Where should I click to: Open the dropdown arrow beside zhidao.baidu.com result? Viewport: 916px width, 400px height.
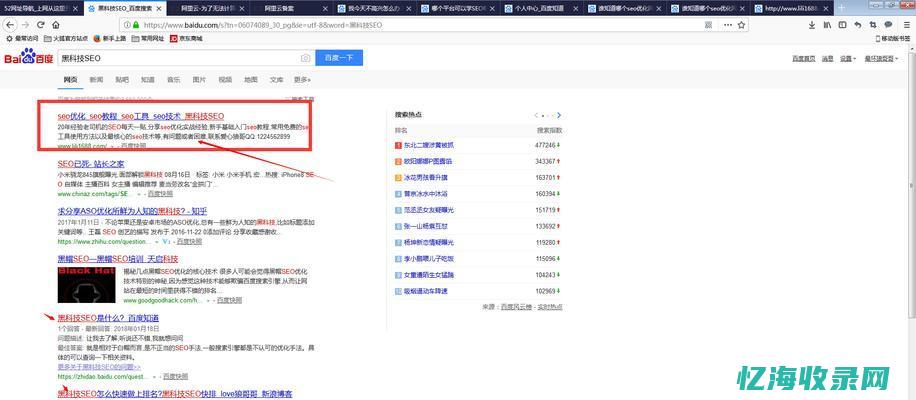(154, 377)
